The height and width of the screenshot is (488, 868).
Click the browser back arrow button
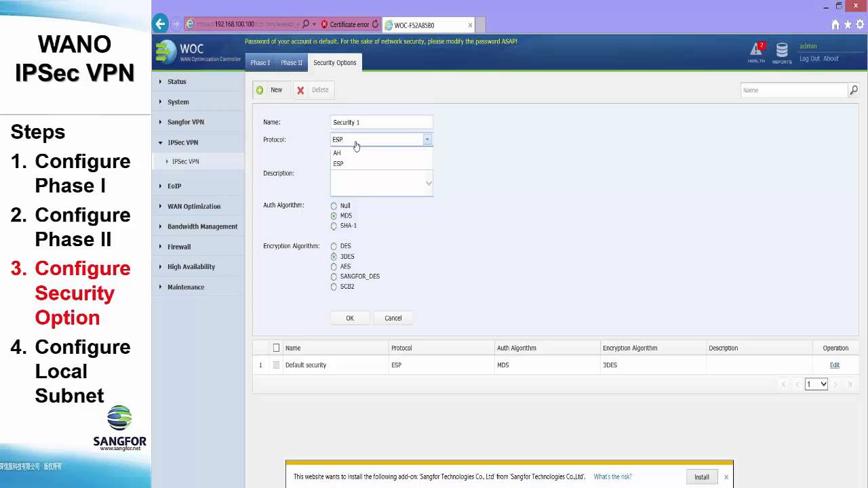point(160,24)
